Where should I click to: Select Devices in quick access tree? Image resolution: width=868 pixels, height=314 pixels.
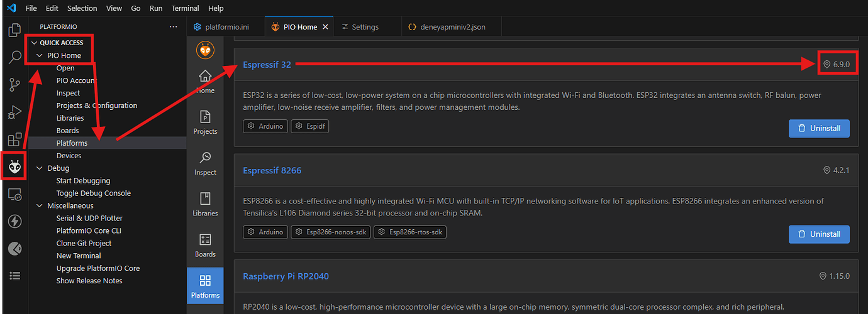[69, 156]
